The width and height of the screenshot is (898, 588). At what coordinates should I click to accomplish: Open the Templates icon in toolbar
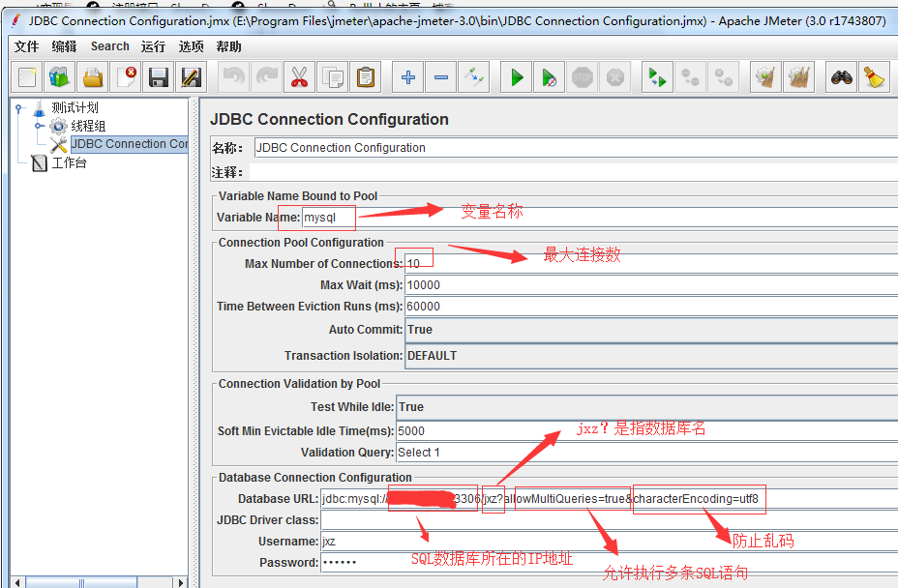click(60, 77)
